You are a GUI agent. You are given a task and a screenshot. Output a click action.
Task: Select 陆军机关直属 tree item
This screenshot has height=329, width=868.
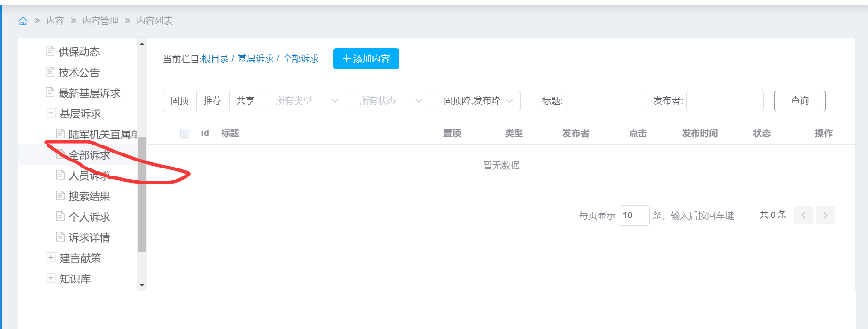[103, 134]
